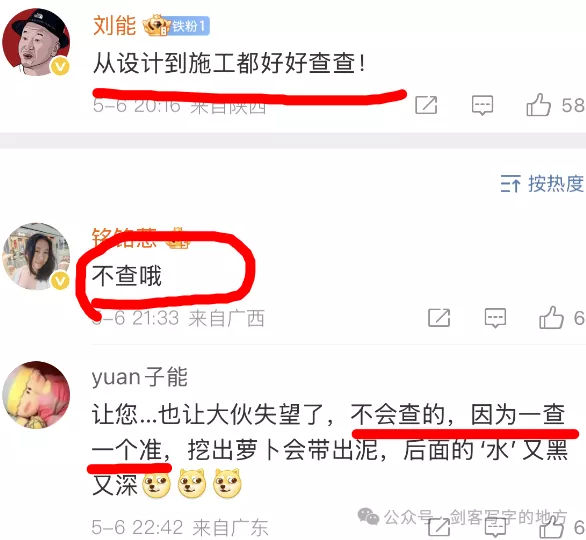Like the 不查哦 comment

tap(551, 318)
